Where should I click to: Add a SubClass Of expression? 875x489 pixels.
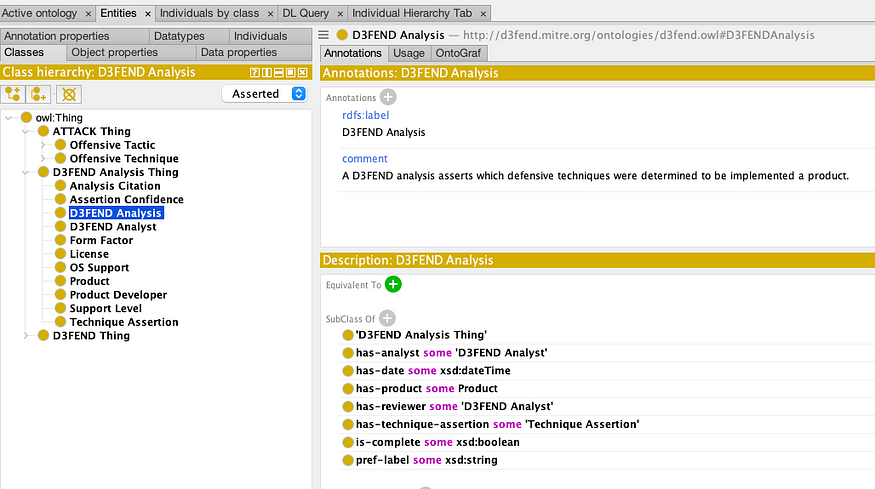point(387,318)
